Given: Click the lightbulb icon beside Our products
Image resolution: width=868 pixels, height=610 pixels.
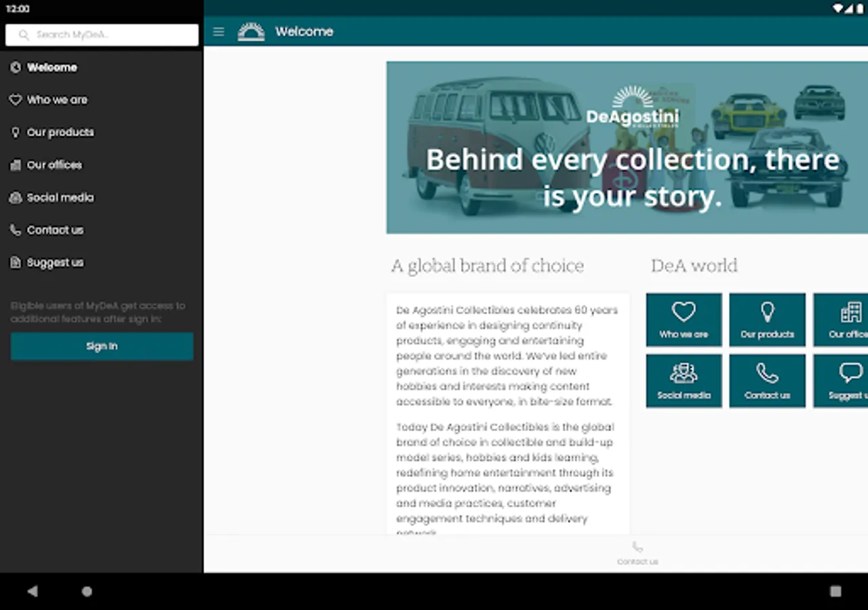Looking at the screenshot, I should pyautogui.click(x=16, y=132).
